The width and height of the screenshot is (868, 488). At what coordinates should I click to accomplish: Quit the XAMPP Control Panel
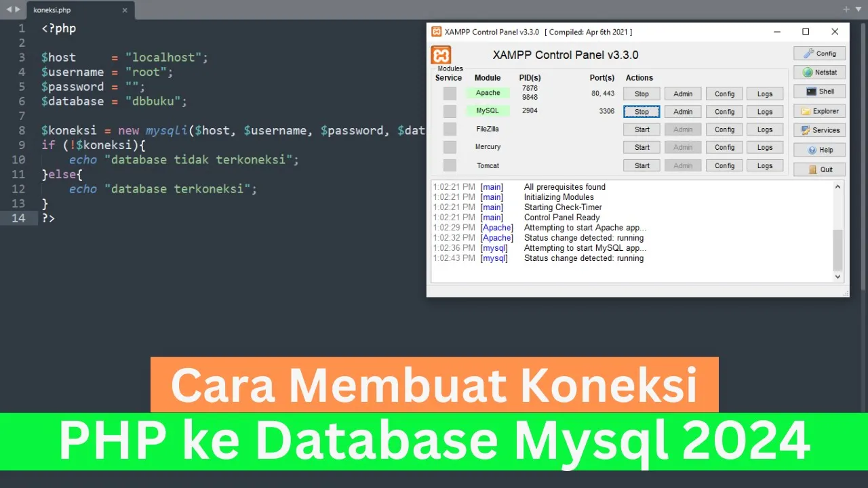[x=820, y=169]
